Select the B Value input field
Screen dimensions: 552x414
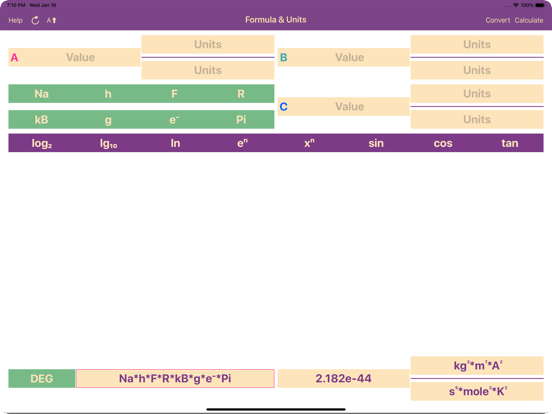click(343, 57)
